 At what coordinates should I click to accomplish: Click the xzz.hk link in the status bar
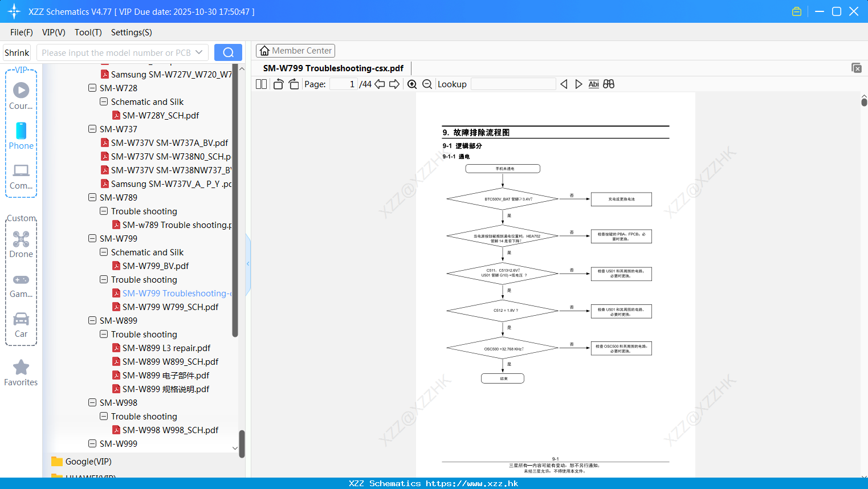(x=471, y=483)
